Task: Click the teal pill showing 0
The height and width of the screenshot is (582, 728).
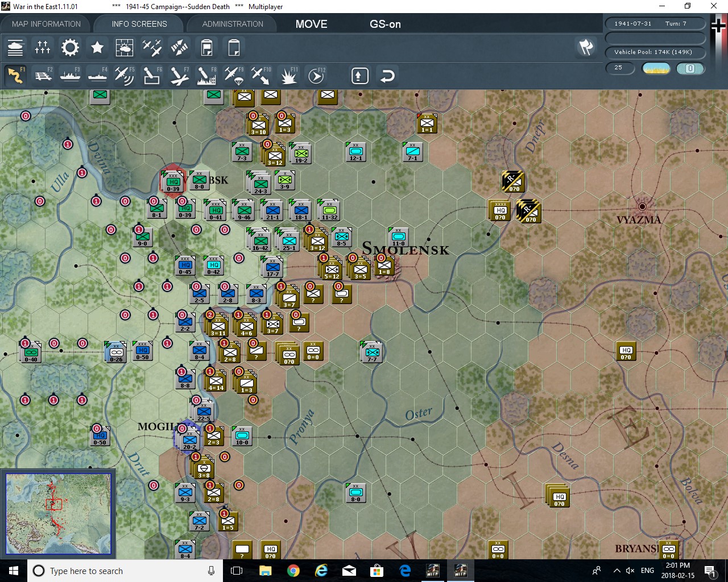Action: (690, 68)
